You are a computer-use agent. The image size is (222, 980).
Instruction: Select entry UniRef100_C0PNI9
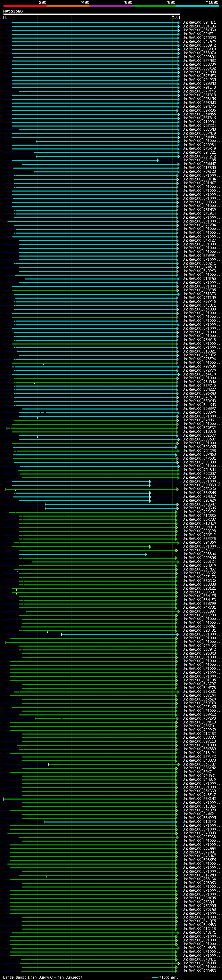[x=199, y=133]
